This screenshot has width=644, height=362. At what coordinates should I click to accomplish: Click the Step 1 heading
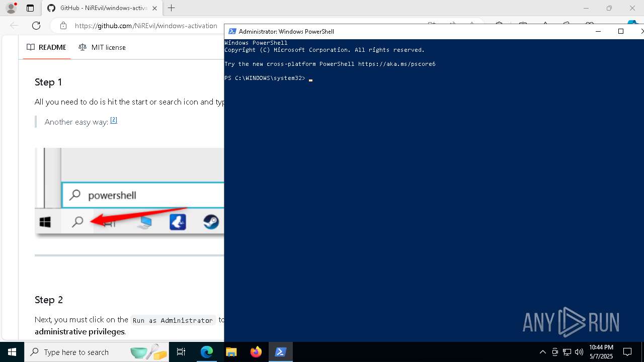[48, 82]
